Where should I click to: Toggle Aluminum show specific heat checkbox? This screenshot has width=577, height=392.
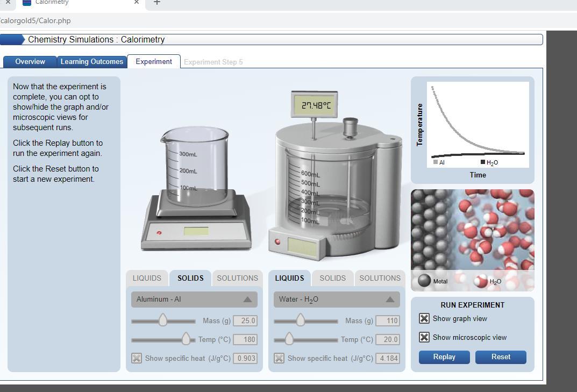coord(137,358)
